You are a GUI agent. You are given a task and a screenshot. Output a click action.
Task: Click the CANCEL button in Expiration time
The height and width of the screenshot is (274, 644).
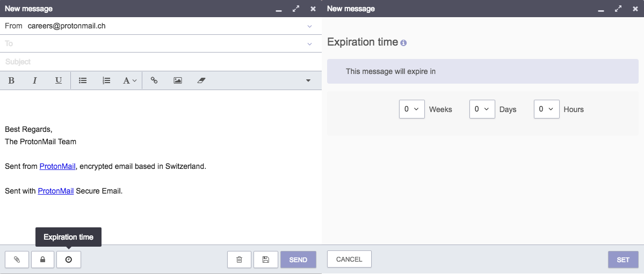coord(349,259)
